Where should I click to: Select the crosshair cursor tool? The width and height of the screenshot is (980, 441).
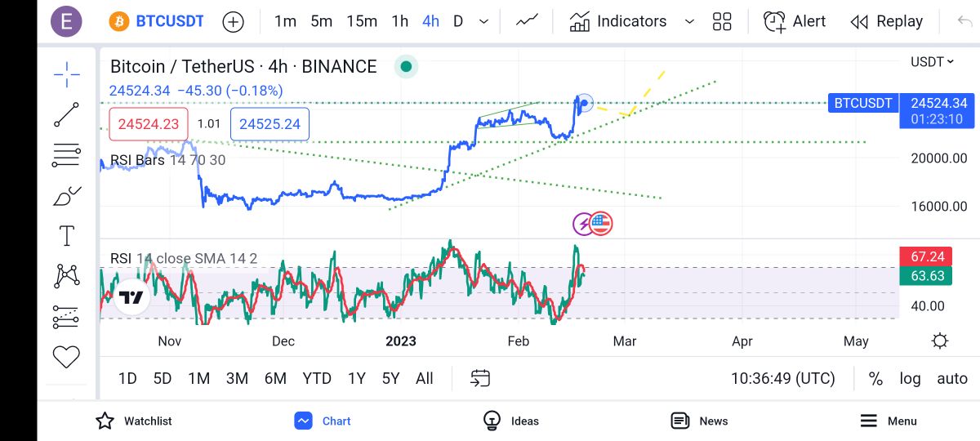[66, 74]
